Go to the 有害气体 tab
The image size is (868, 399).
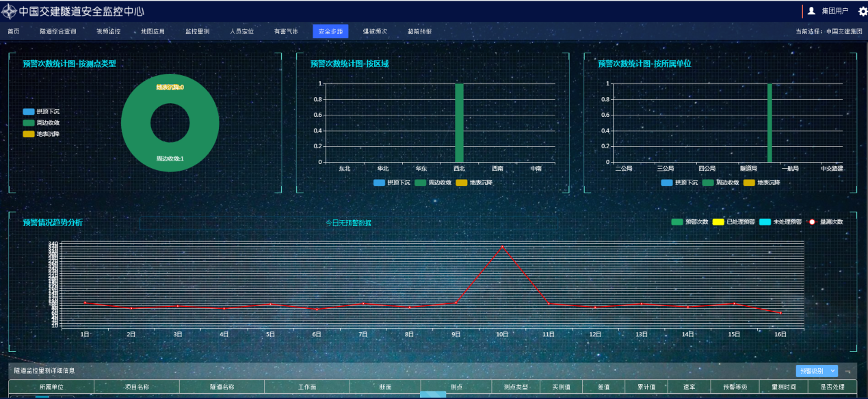(286, 31)
